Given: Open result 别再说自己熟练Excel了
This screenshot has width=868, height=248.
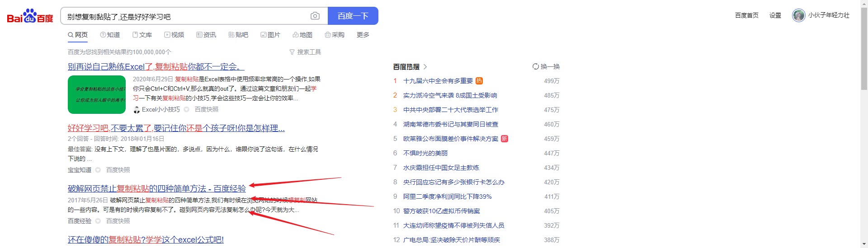Looking at the screenshot, I should pyautogui.click(x=156, y=67).
